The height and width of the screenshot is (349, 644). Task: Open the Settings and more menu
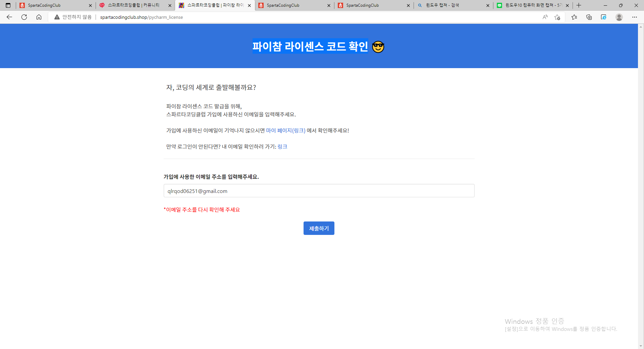coord(635,17)
